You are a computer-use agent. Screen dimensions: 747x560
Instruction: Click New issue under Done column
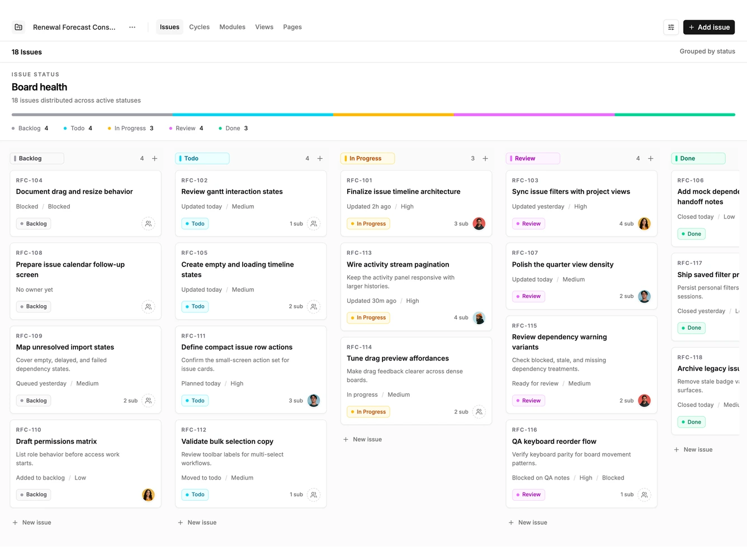click(x=693, y=449)
